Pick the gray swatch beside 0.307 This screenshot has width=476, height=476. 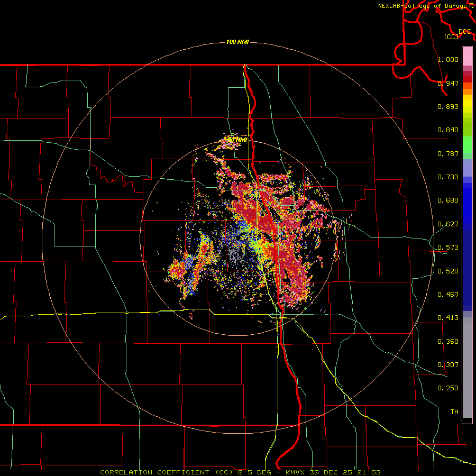(467, 368)
